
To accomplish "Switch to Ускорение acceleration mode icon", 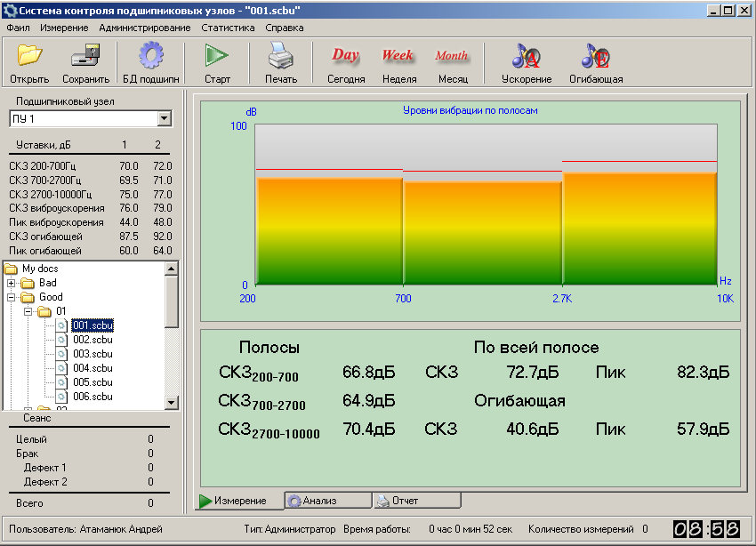I will [x=526, y=57].
